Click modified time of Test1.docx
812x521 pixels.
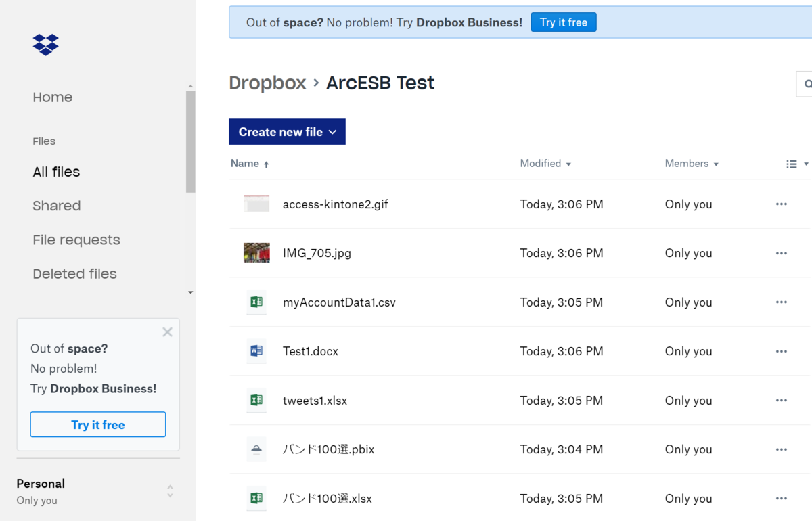pos(561,351)
